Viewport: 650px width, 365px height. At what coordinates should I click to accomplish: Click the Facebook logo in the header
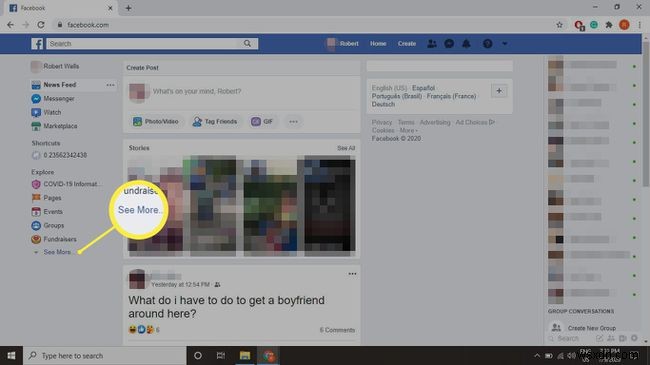tap(37, 44)
